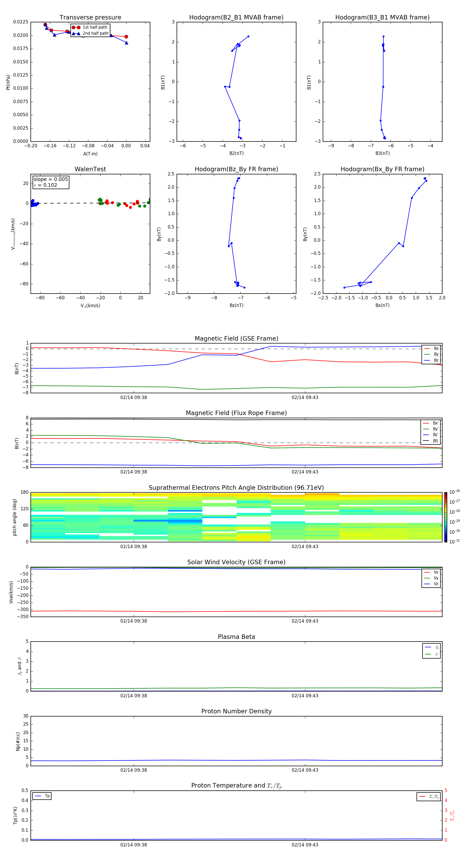Click the Tp legend entry
The height and width of the screenshot is (868, 473).
42,796
